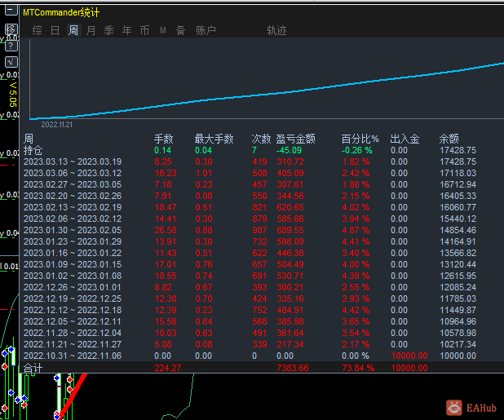The image size is (504, 420).
Task: Select week 2023.02.20 ~ 2023.02.26 row
Action: [250, 196]
